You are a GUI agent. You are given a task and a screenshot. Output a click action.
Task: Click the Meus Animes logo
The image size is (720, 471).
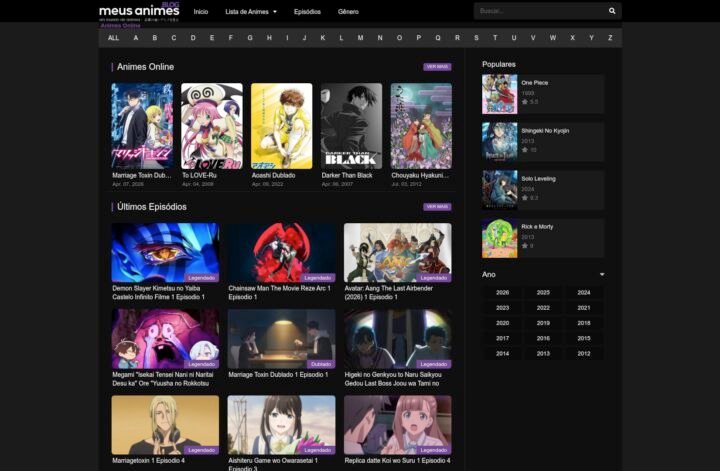tap(139, 11)
